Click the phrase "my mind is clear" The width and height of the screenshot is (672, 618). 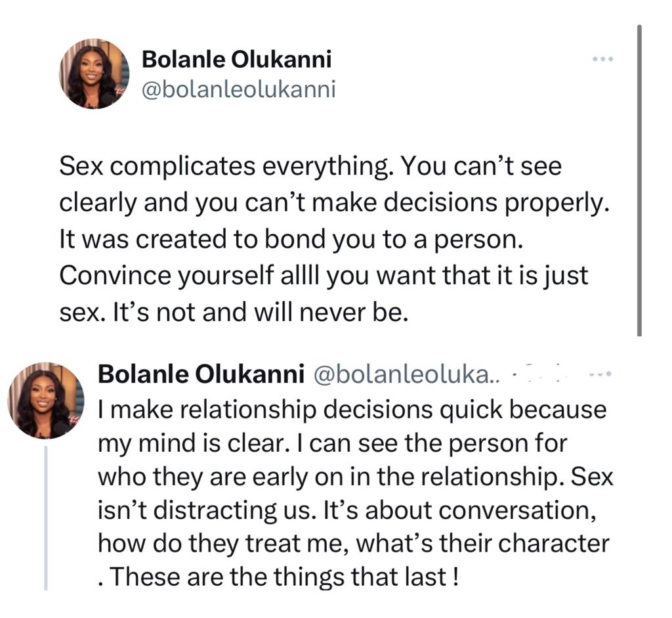click(x=177, y=443)
